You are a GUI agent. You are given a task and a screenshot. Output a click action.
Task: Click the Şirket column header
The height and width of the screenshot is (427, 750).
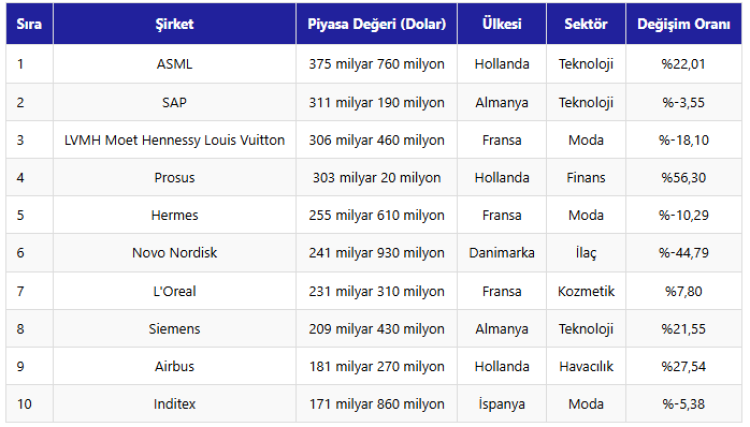175,25
